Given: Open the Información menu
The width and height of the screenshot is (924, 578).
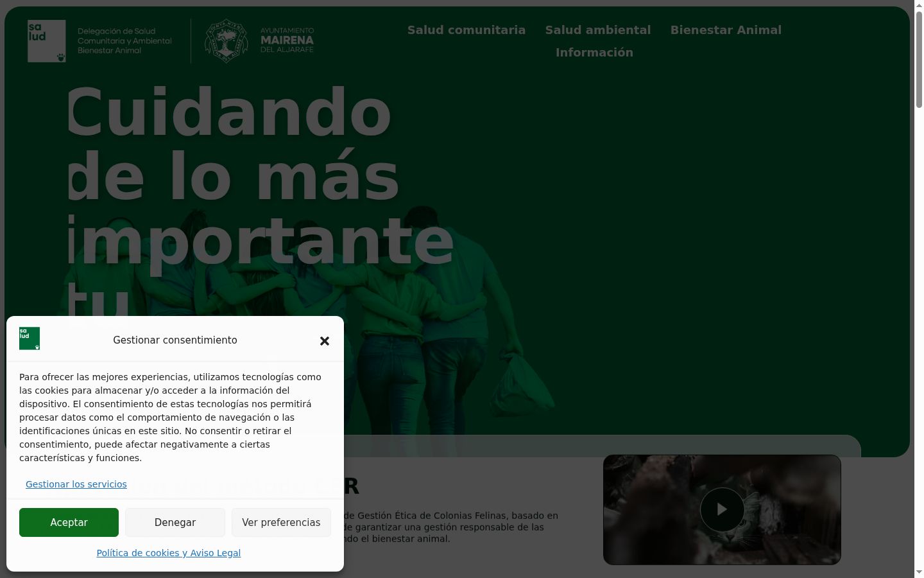Looking at the screenshot, I should point(594,53).
